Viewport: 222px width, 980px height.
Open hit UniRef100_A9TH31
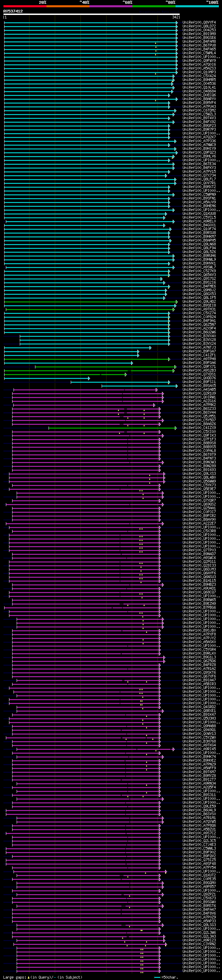coord(199,309)
